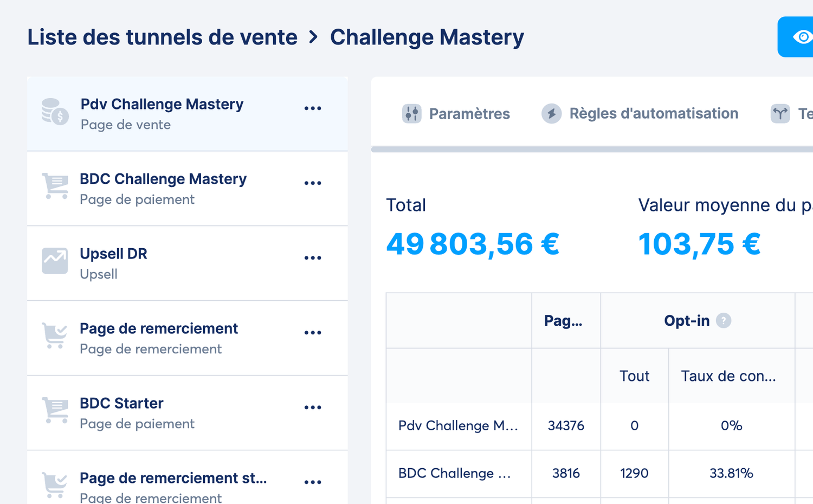813x504 pixels.
Task: Select the Upsell DR funnel step
Action: 163,263
